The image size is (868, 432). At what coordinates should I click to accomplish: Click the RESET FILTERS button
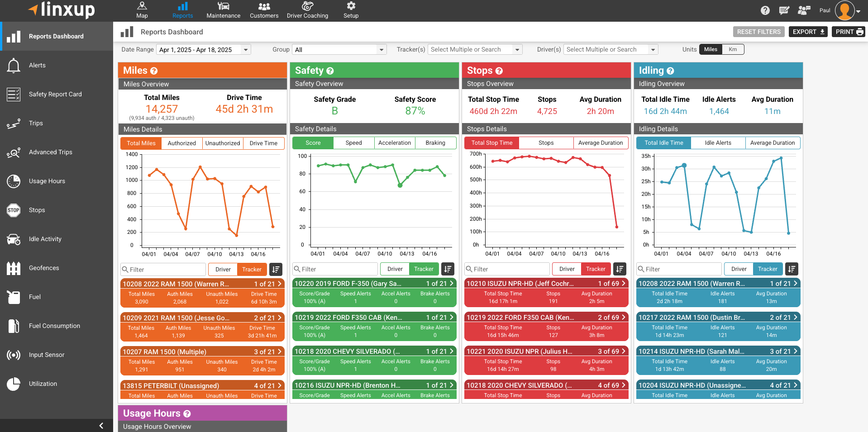(x=758, y=32)
